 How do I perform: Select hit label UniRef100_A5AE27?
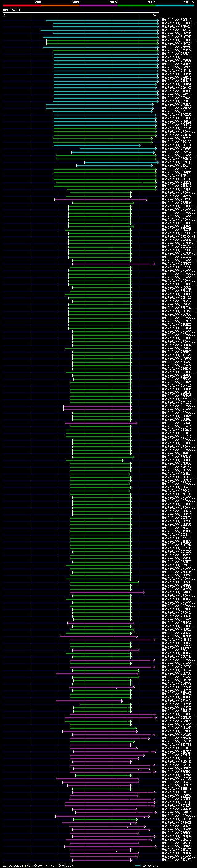pyautogui.click(x=177, y=125)
